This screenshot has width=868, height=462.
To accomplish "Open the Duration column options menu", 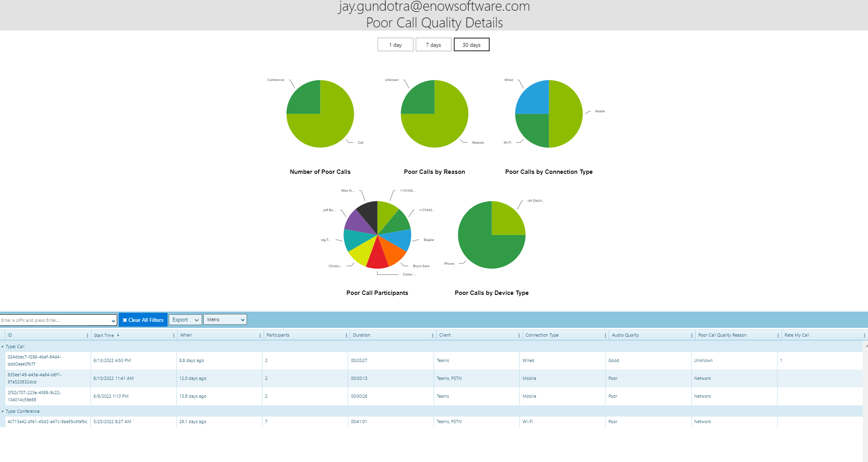I will (x=433, y=335).
